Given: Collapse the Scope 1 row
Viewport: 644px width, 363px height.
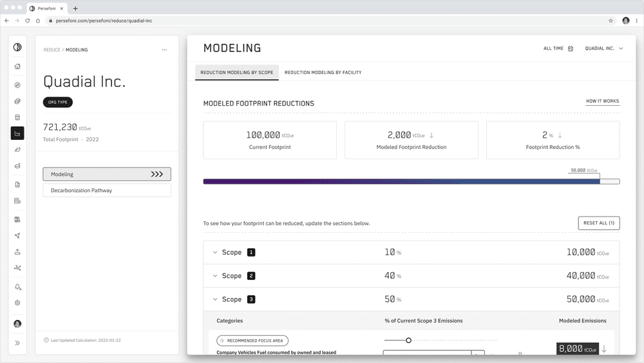Looking at the screenshot, I should click(215, 253).
